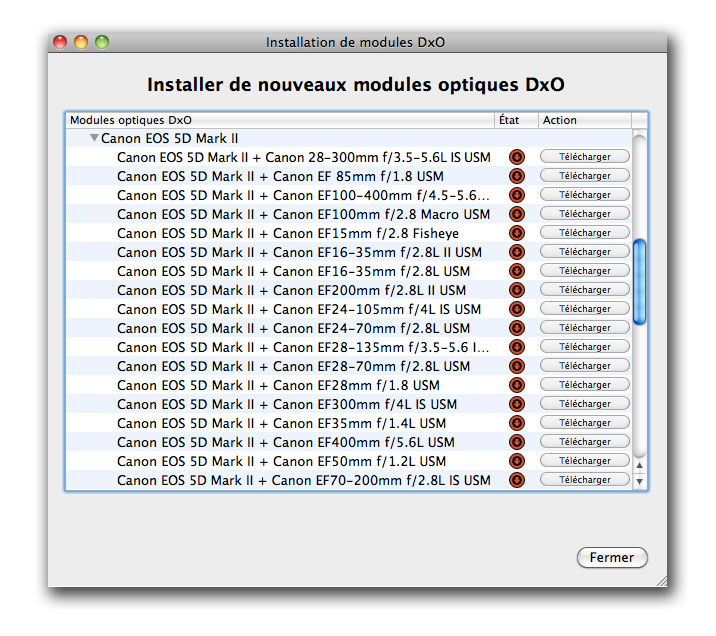Click status icon for EF35mm f/1.4L USM

(x=516, y=423)
